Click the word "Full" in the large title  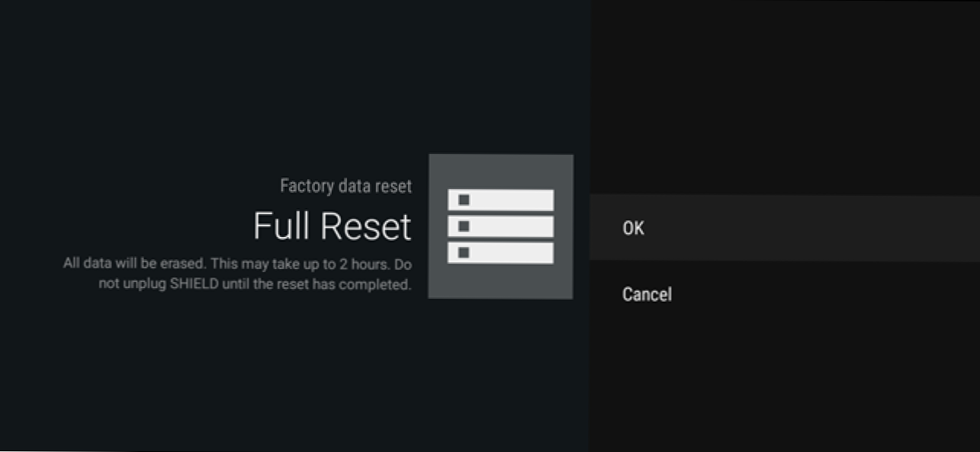click(x=282, y=226)
